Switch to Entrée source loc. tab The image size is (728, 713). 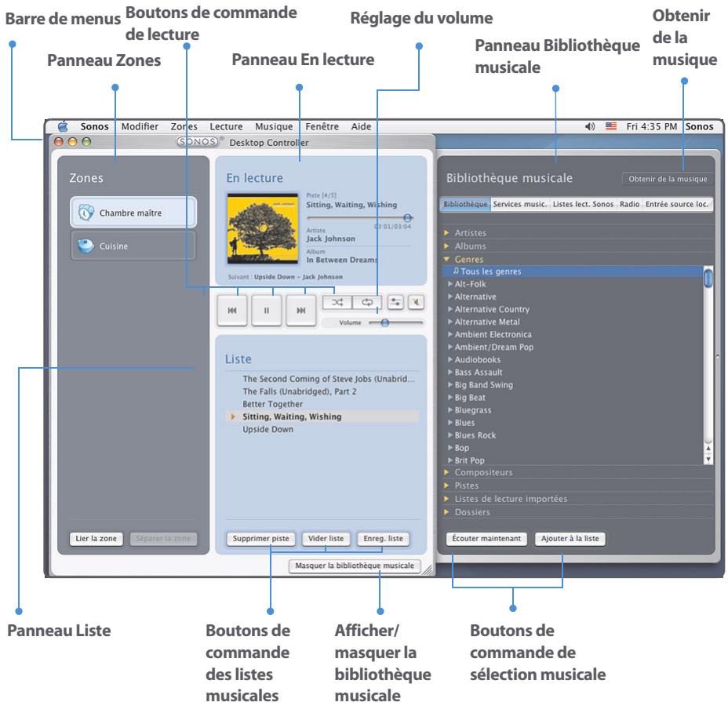677,204
